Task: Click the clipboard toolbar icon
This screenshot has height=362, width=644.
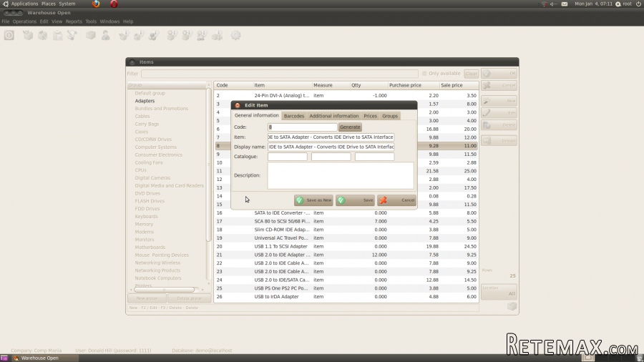Action: 57,35
